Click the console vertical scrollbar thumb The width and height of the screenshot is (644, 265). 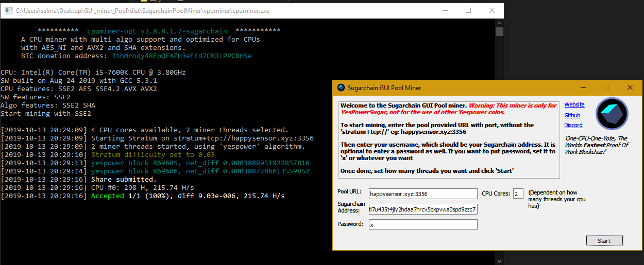[x=499, y=32]
